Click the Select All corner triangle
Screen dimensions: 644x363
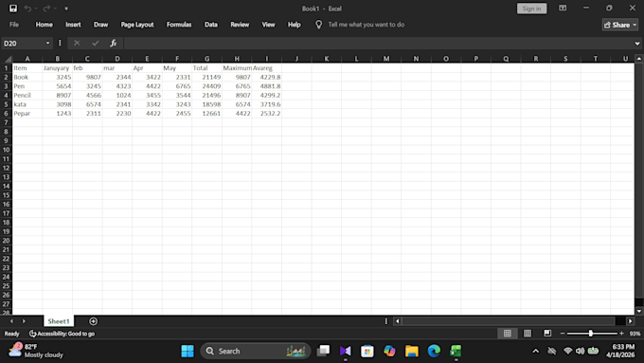(x=7, y=59)
